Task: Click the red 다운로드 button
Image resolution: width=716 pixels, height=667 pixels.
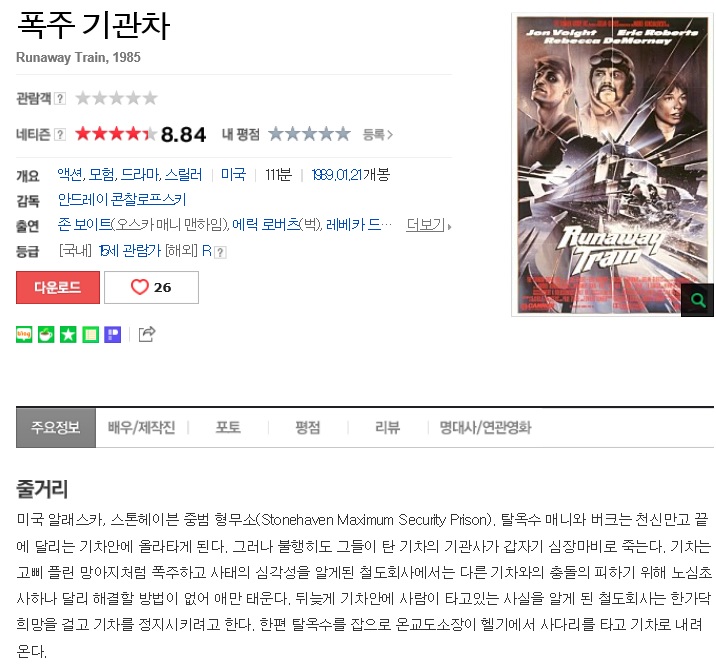Action: pyautogui.click(x=58, y=287)
